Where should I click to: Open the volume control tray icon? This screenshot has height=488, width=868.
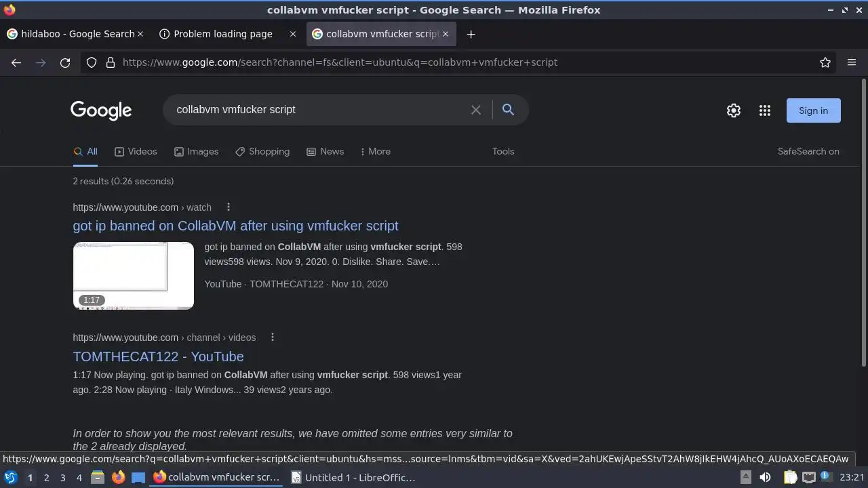(x=765, y=477)
